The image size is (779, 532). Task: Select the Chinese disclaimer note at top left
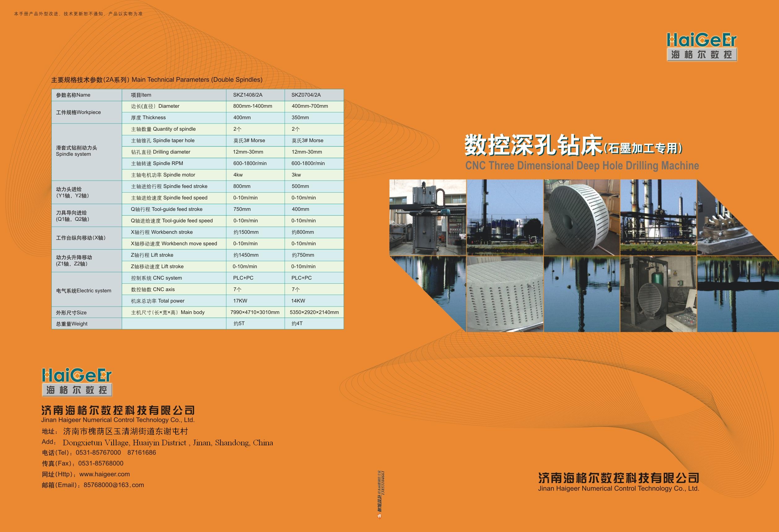point(78,14)
